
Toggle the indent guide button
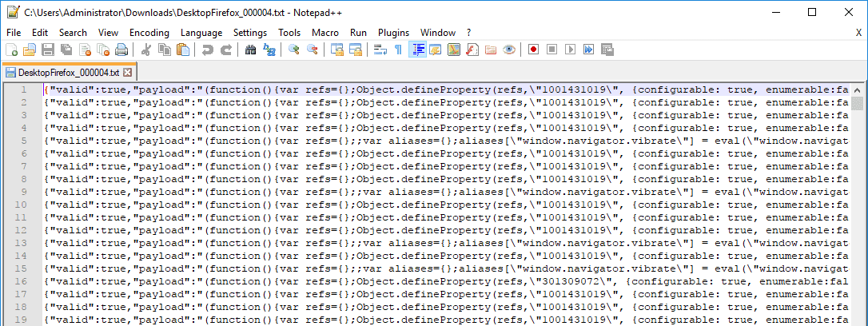(x=417, y=50)
